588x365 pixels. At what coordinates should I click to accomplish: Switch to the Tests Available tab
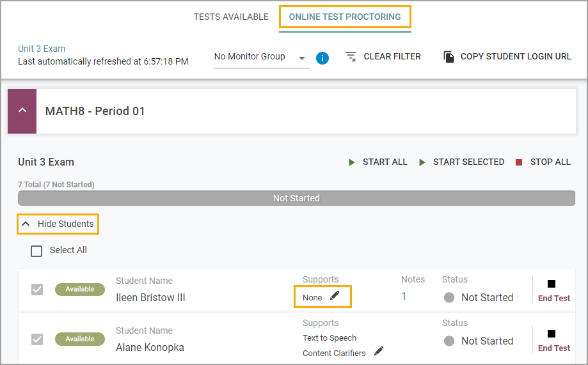pyautogui.click(x=231, y=17)
